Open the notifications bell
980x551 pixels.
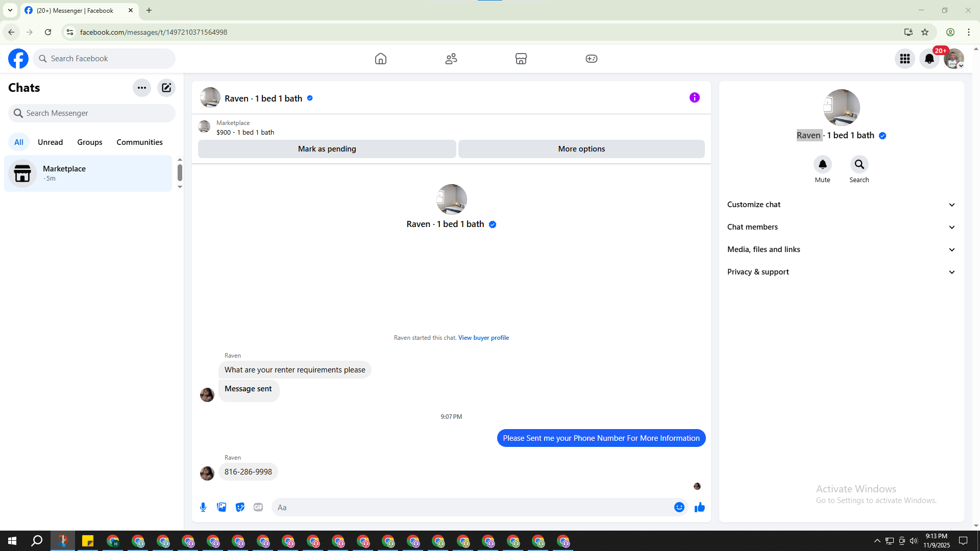click(929, 59)
